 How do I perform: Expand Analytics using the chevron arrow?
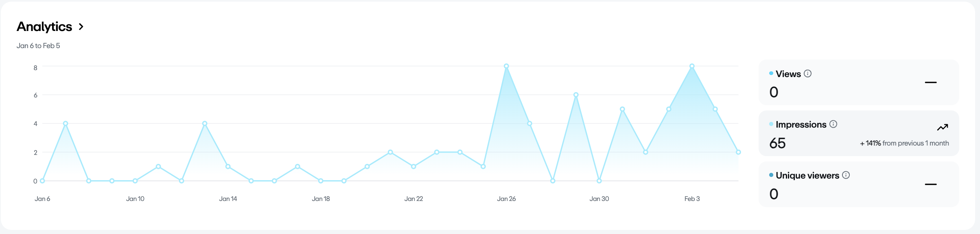[81, 27]
